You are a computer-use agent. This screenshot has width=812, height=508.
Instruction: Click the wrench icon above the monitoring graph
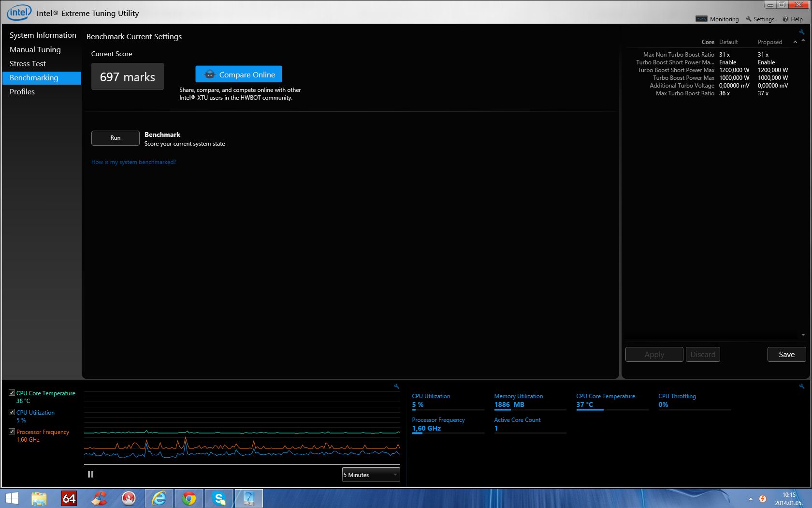(396, 386)
